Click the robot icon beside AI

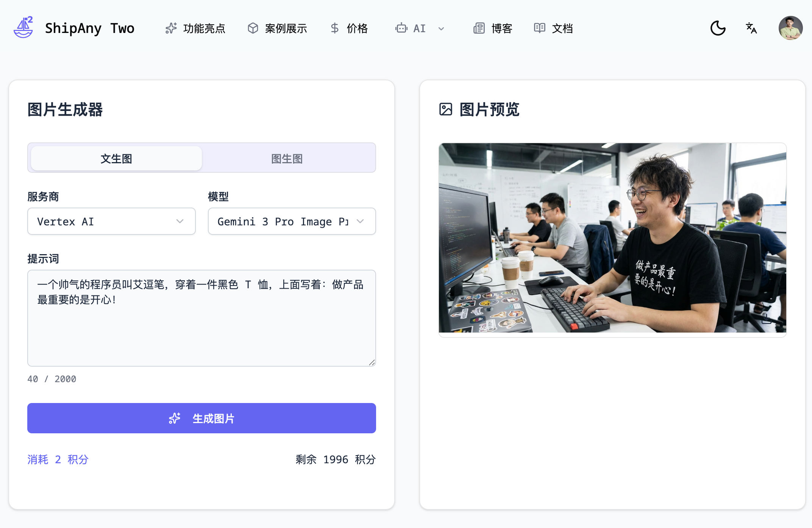point(401,28)
